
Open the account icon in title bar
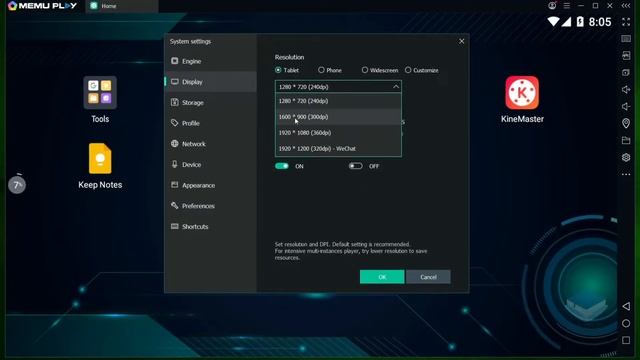pyautogui.click(x=552, y=6)
